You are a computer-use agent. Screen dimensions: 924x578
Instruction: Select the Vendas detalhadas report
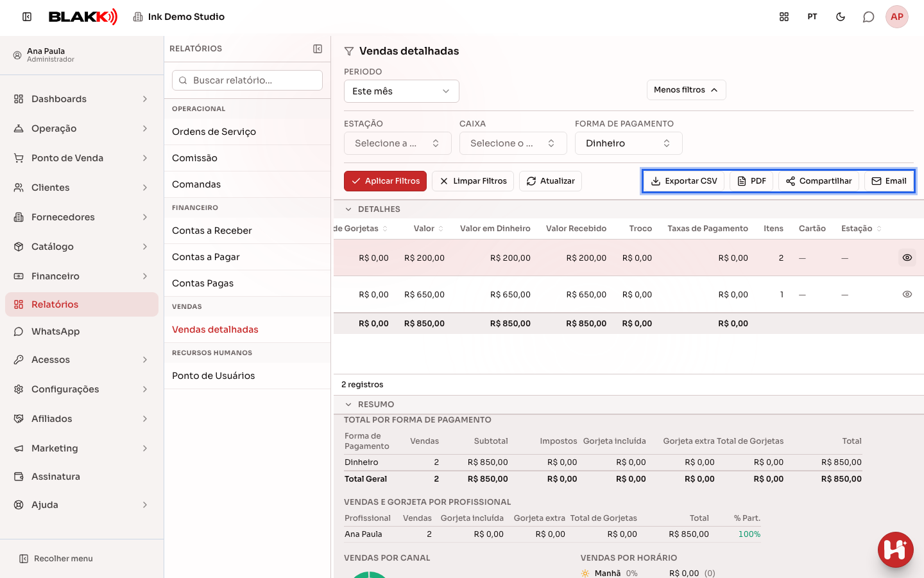247,329
